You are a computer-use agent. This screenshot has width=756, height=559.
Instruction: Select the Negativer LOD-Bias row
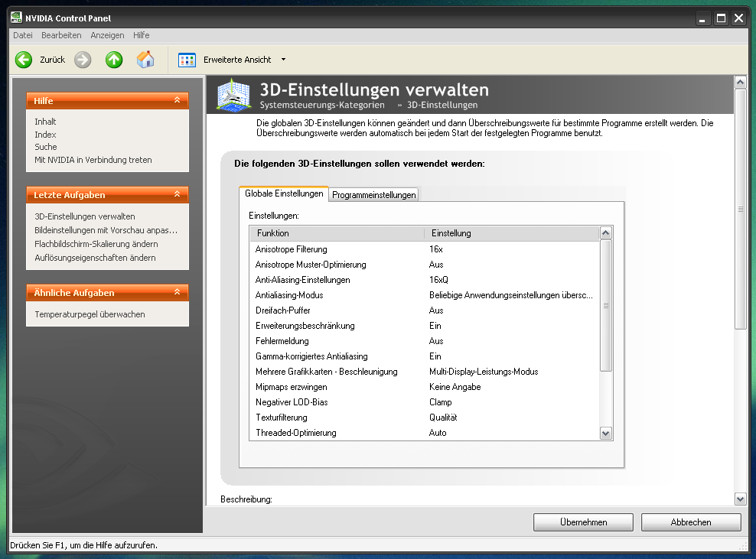(x=425, y=402)
